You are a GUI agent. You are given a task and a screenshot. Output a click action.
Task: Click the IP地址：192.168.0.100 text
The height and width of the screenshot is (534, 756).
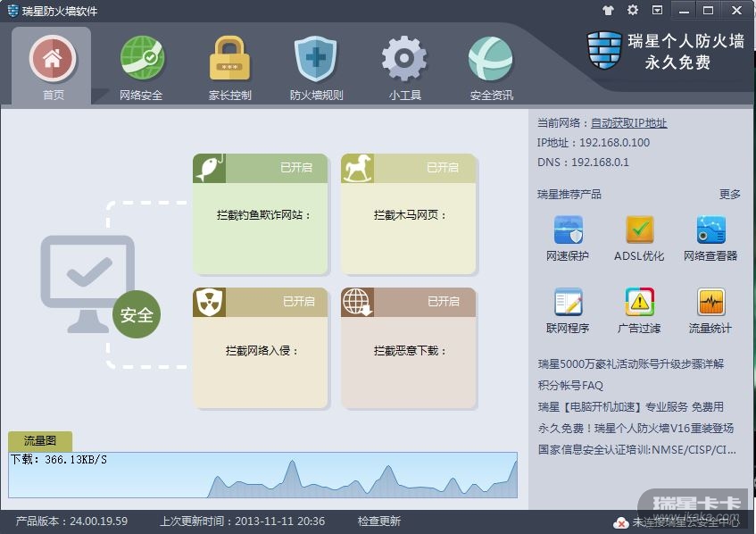click(x=594, y=143)
